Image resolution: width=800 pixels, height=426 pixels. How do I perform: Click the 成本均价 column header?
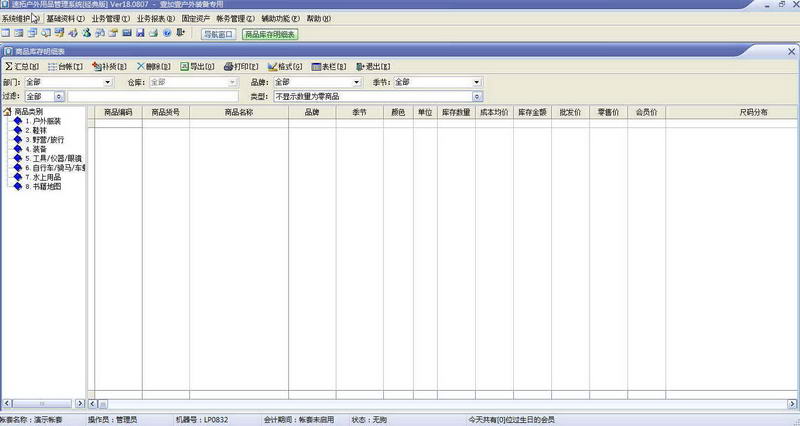494,112
